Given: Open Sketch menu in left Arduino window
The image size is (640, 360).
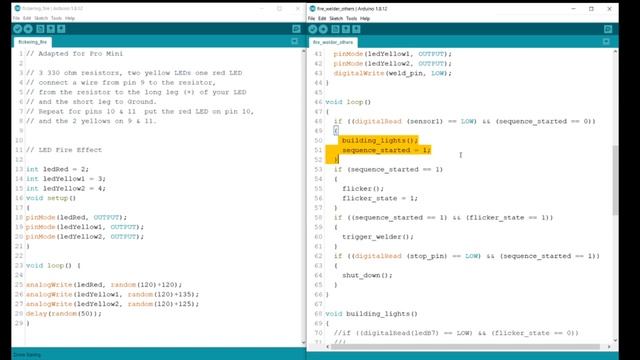Looking at the screenshot, I should 41,18.
